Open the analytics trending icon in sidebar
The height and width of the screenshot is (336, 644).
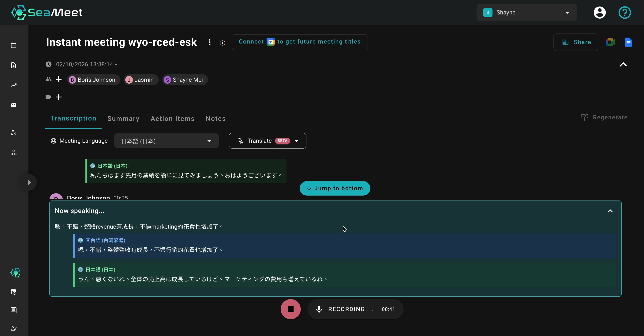(14, 85)
